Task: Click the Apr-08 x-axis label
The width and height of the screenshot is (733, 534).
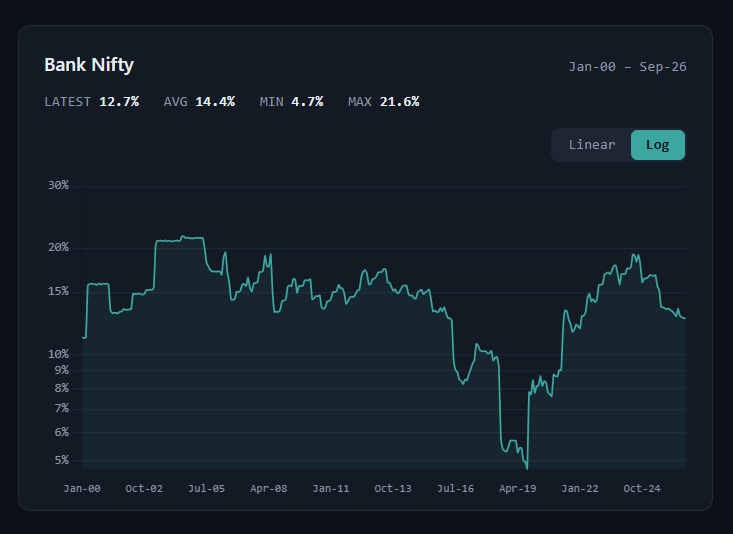Action: (x=268, y=489)
